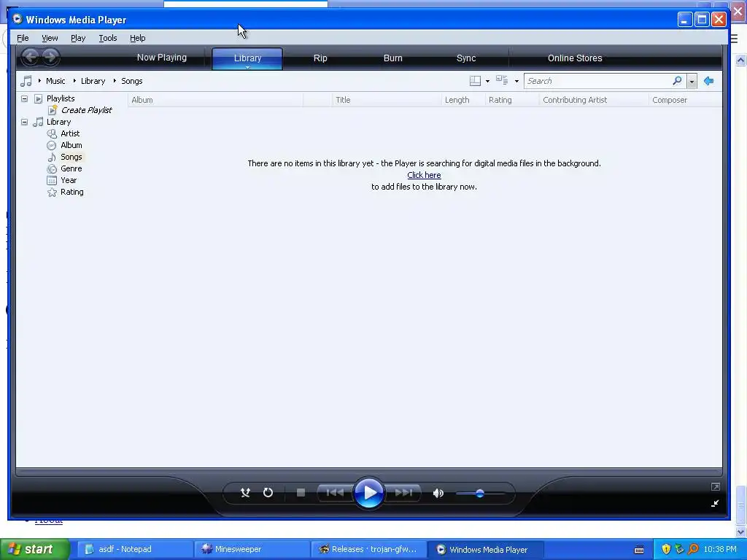Open the Now Playing tab
Image resolution: width=747 pixels, height=560 pixels.
[162, 58]
